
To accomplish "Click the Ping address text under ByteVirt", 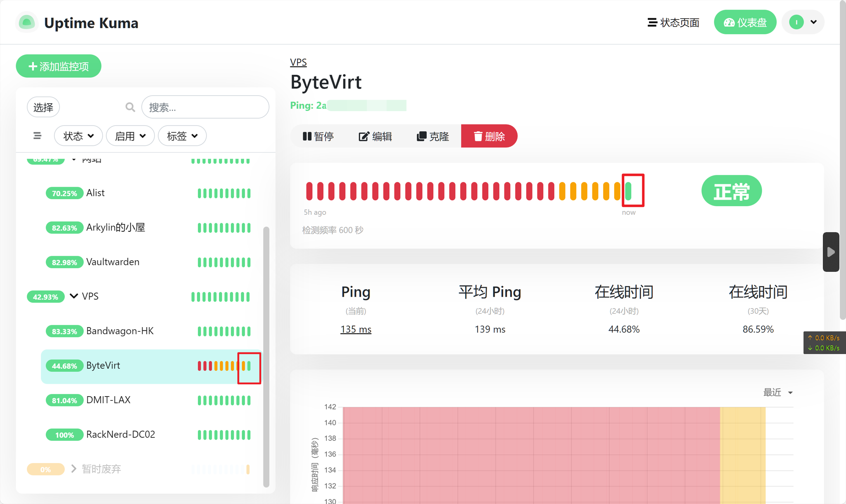I will tap(348, 105).
